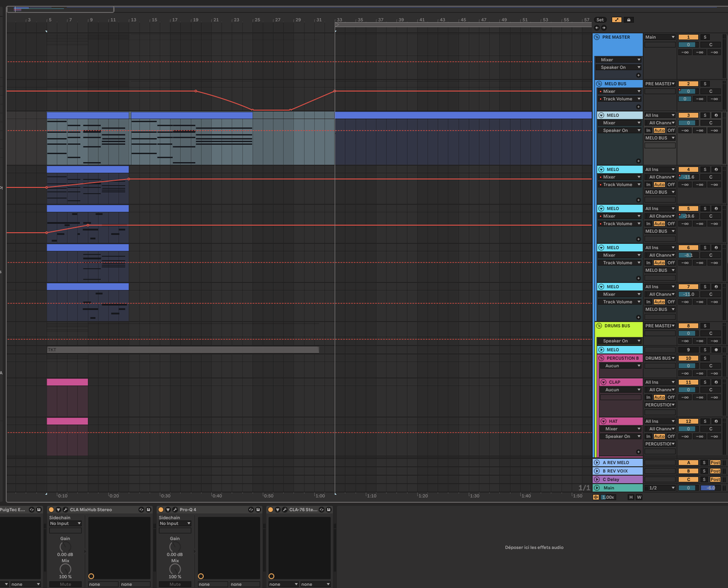Open PRE MASTER output Main dropdown
This screenshot has width=728, height=588.
[659, 37]
